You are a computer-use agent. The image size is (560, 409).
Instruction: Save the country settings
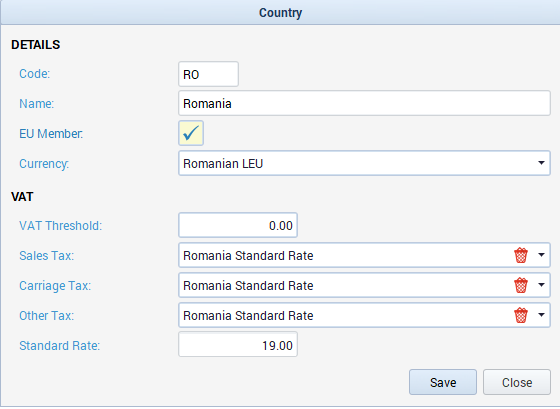point(443,382)
